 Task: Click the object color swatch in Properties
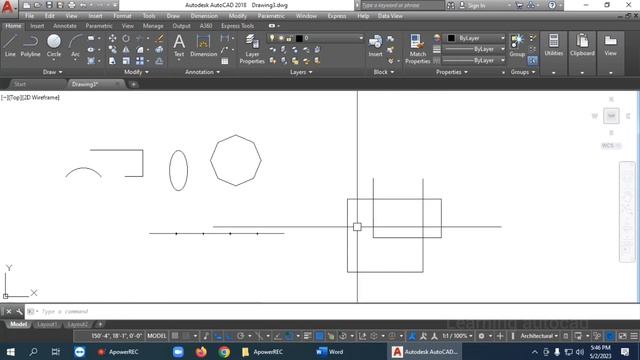451,38
